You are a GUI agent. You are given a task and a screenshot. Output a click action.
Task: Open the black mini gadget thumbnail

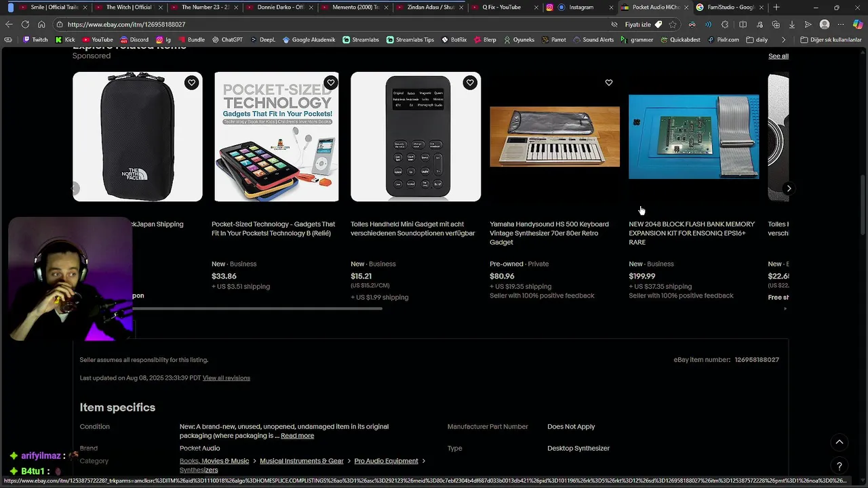tap(416, 137)
